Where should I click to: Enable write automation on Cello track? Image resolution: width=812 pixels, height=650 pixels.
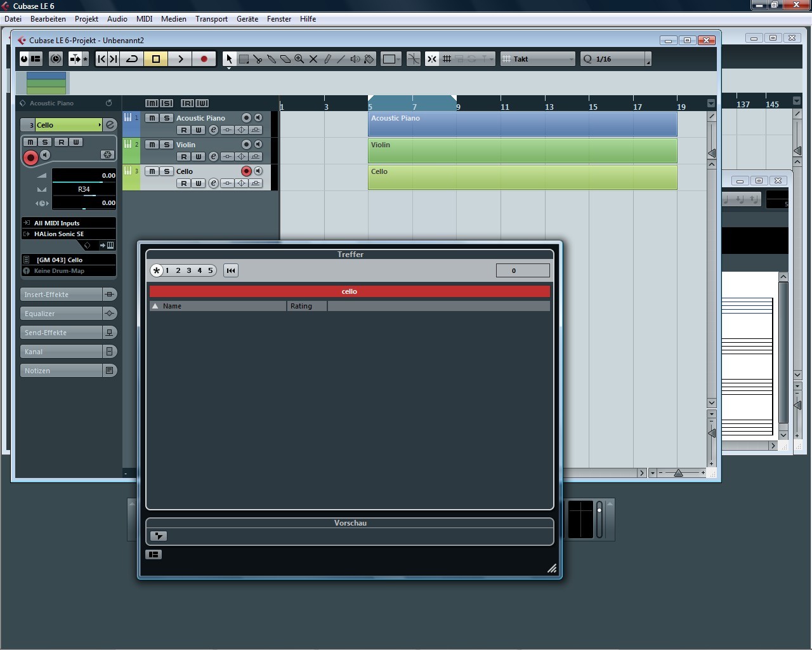coord(199,183)
